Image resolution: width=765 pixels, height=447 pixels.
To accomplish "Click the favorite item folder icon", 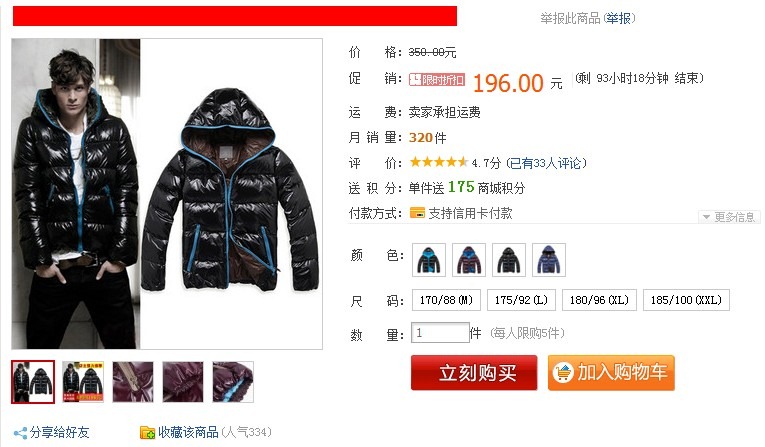I will [147, 432].
